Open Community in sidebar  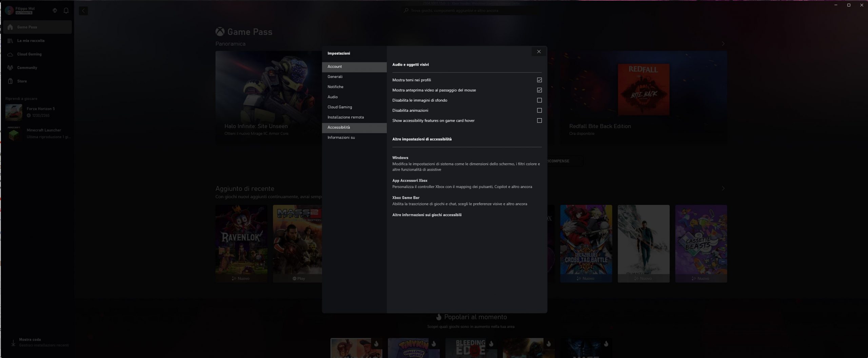38,68
